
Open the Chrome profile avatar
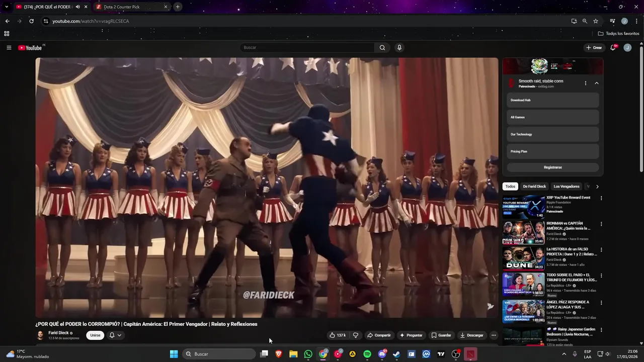click(x=624, y=21)
